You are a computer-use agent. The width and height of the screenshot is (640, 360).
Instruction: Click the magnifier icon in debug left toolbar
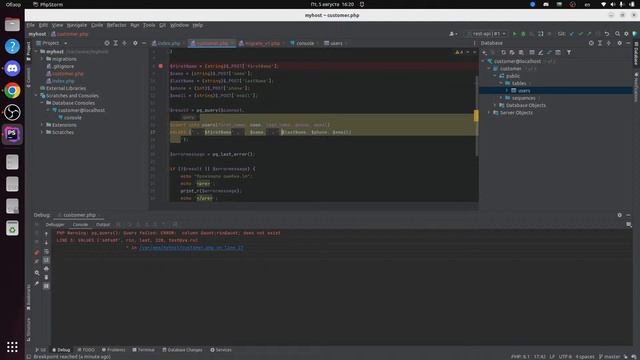(37, 272)
